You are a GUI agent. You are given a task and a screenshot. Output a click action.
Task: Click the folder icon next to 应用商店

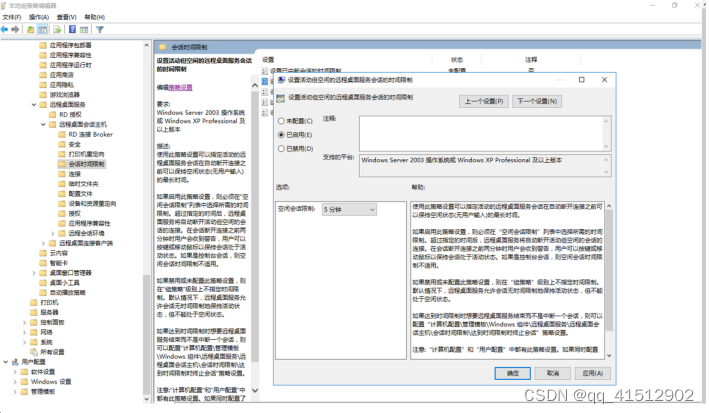[43, 75]
